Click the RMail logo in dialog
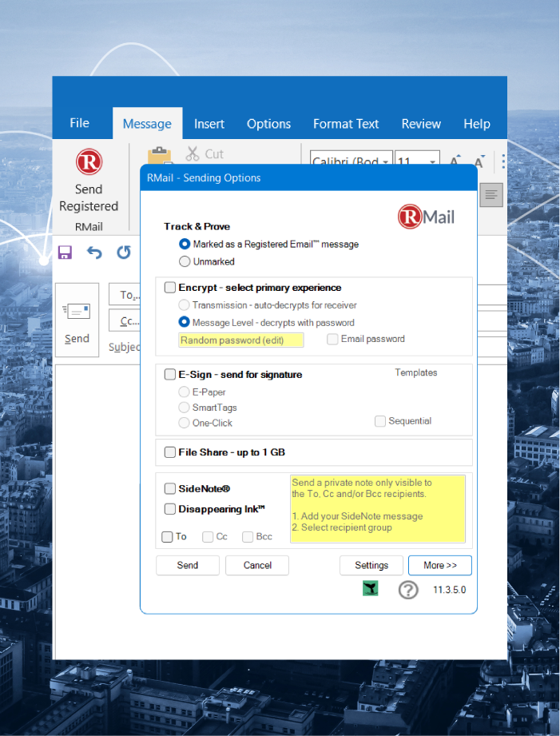Viewport: 560px width, 736px height. pos(427,217)
